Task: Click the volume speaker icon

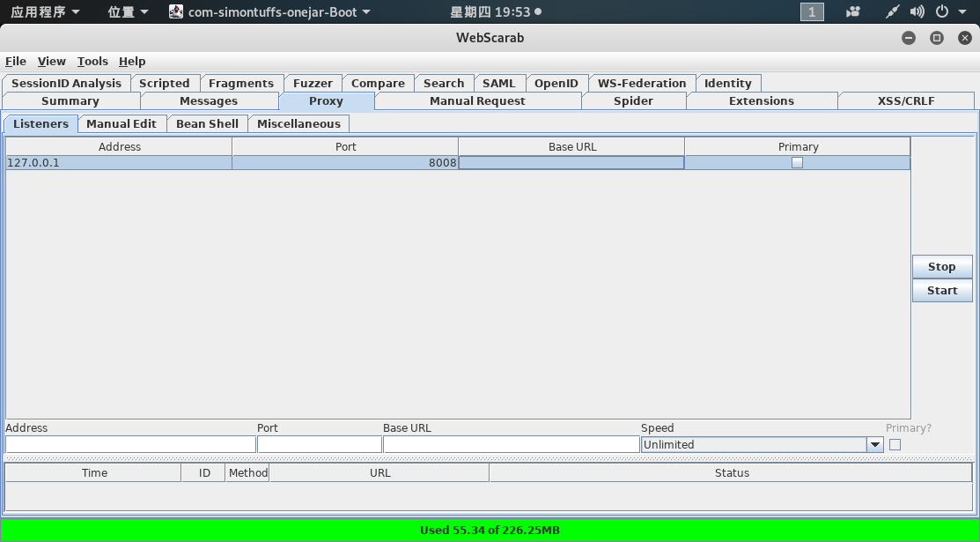Action: pyautogui.click(x=917, y=11)
